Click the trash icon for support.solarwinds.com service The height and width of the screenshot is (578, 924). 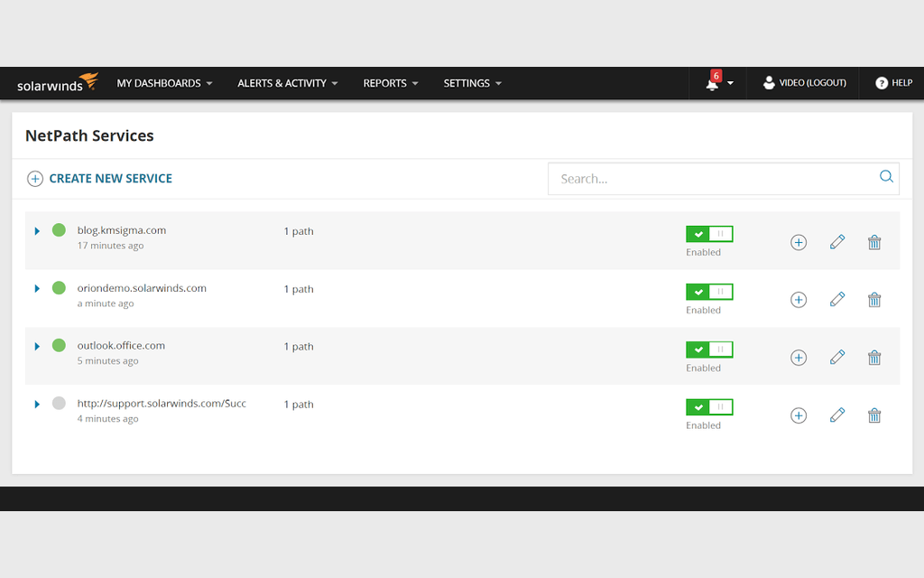pos(873,415)
